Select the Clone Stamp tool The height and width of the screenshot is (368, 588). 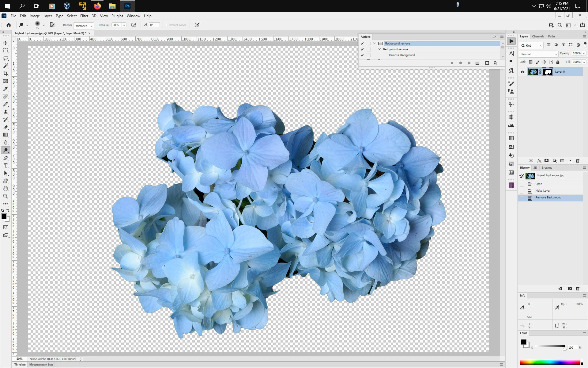(6, 112)
